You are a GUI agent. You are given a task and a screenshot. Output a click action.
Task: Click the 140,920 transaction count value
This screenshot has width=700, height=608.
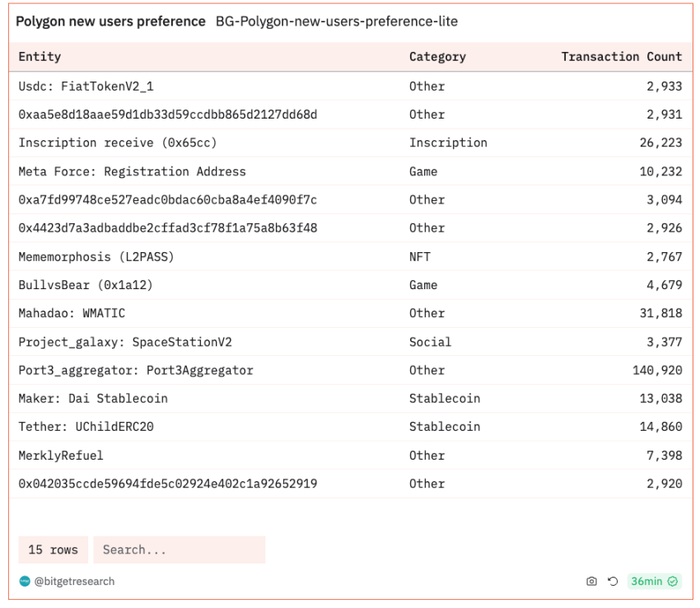657,370
